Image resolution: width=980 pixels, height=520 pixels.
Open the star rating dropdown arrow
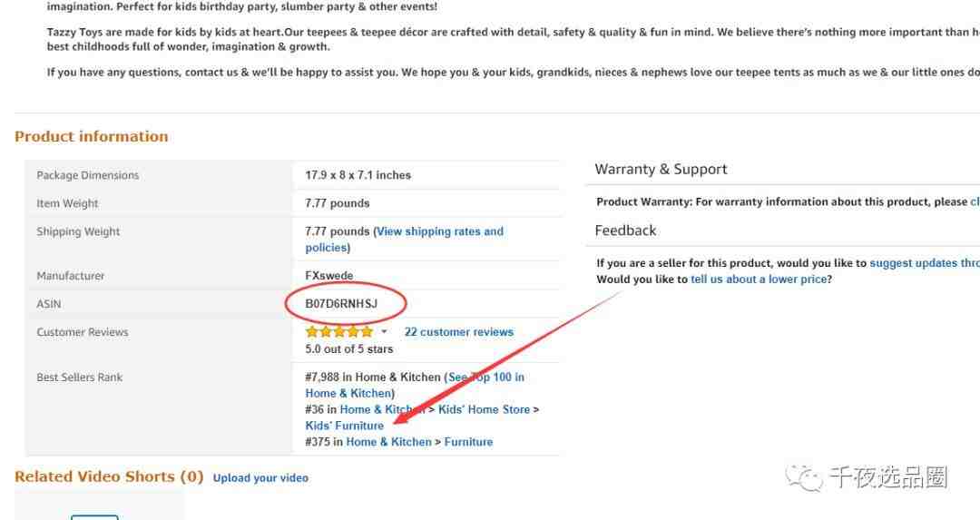[x=384, y=332]
